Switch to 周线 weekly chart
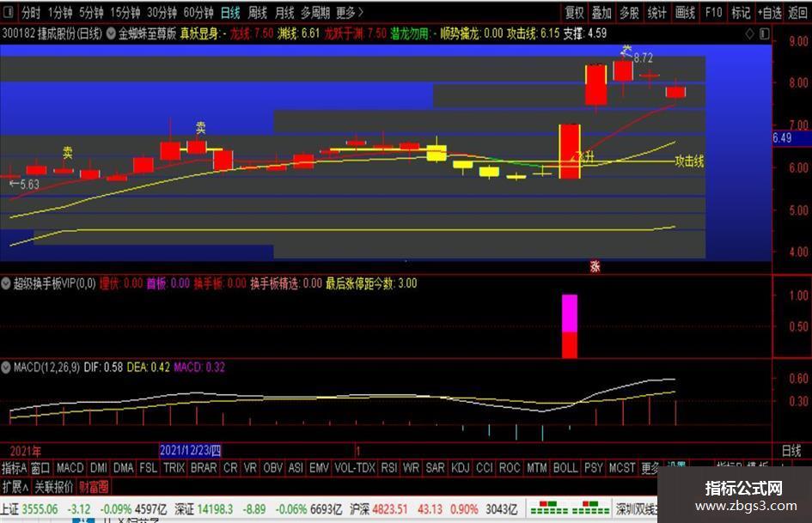This screenshot has width=812, height=523. pos(258,12)
